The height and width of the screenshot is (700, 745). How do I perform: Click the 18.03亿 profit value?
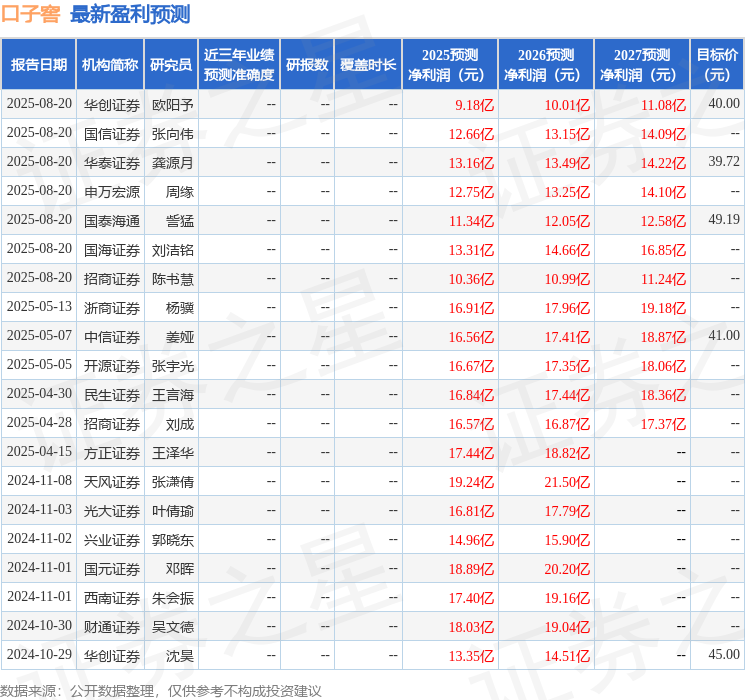[x=471, y=627]
